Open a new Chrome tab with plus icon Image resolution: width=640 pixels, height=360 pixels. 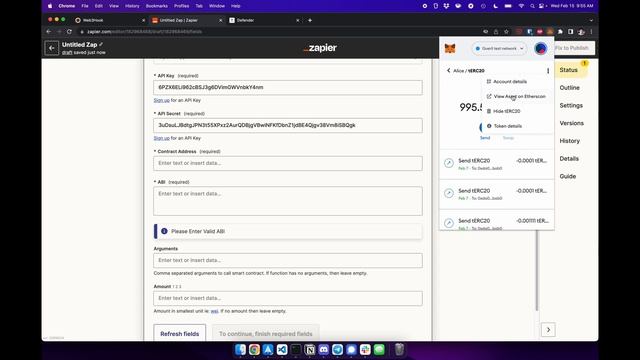pyautogui.click(x=310, y=20)
